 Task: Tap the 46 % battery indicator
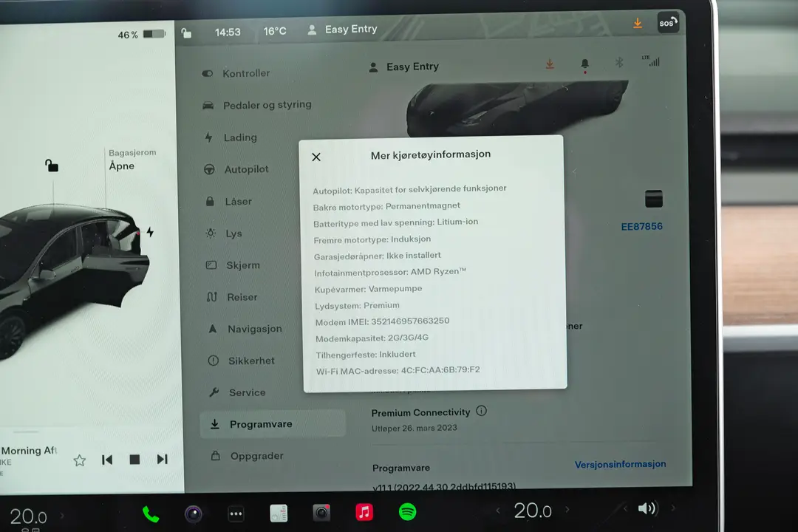tap(141, 35)
